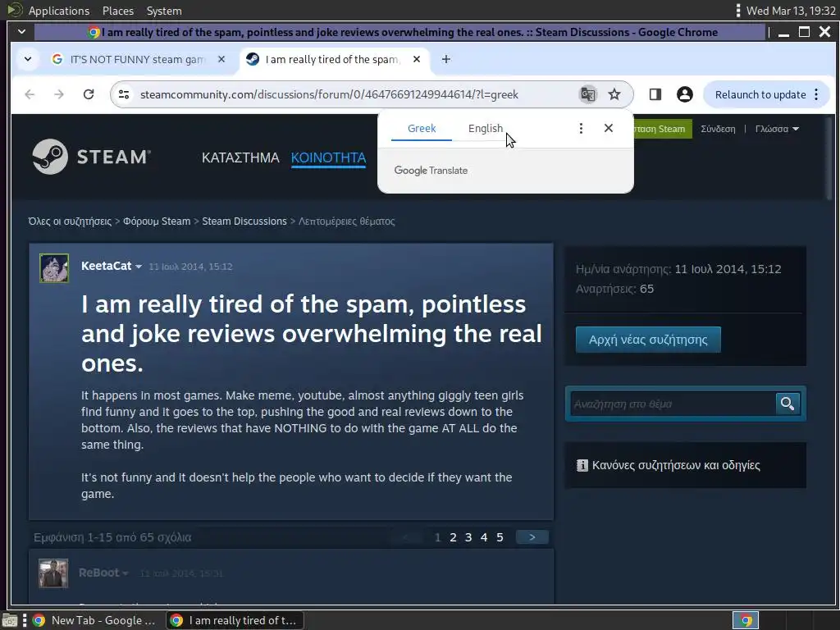
Task: Expand ReBoot user dropdown arrow
Action: [126, 573]
